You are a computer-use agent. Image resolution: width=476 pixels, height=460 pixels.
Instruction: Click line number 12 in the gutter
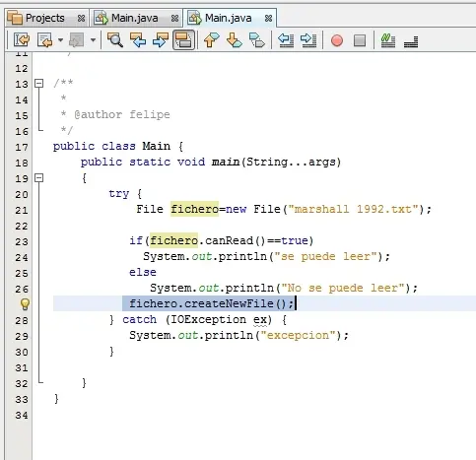[22, 69]
